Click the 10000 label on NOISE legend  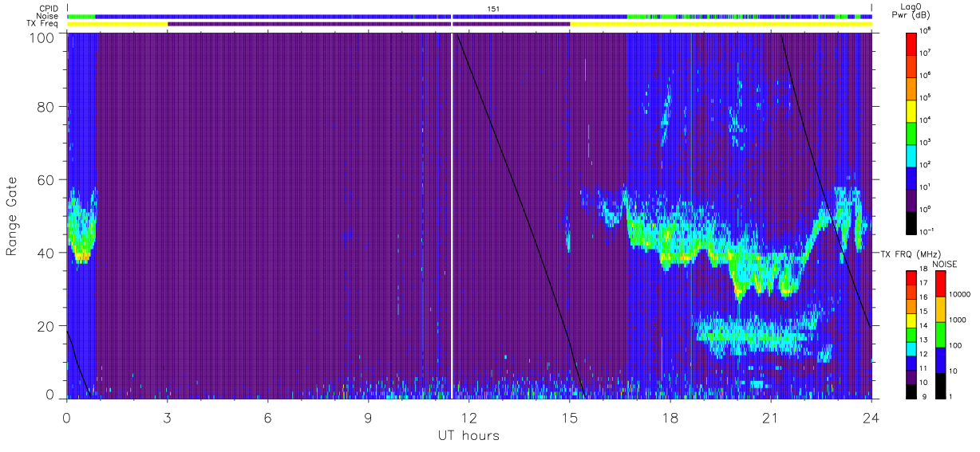[960, 294]
